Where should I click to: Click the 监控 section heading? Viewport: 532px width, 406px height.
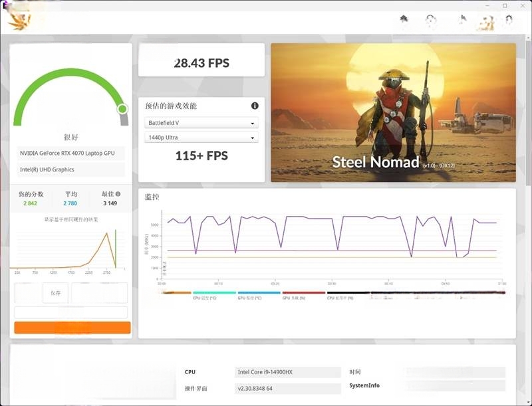coord(152,197)
